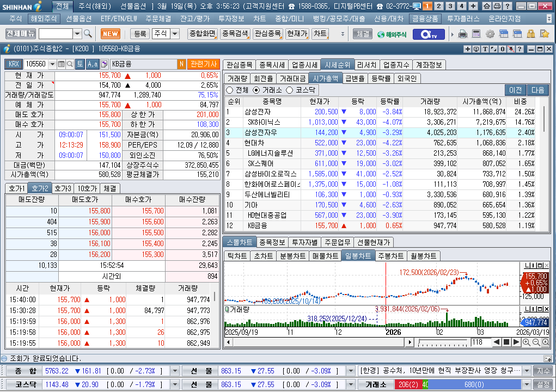Expand the 종합 index dropdown
This screenshot has height=392, width=556.
[175, 371]
